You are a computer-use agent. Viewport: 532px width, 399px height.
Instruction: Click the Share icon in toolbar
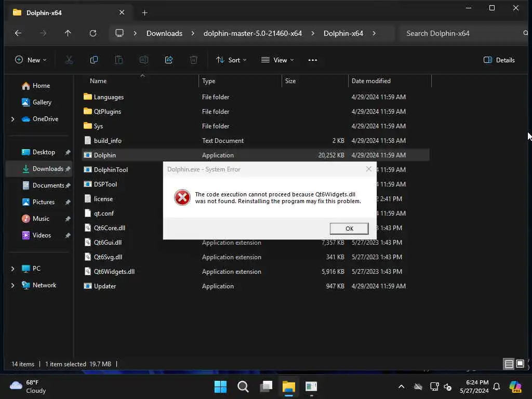(169, 60)
